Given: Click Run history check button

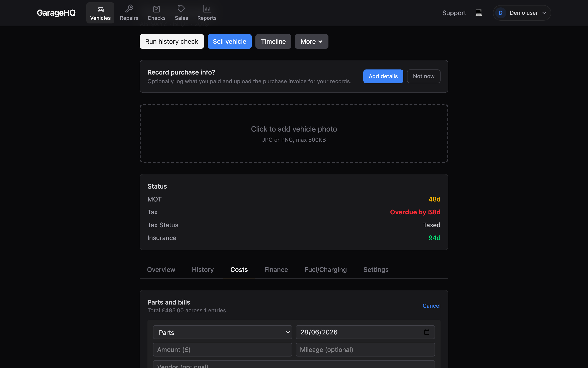Looking at the screenshot, I should coord(172,41).
